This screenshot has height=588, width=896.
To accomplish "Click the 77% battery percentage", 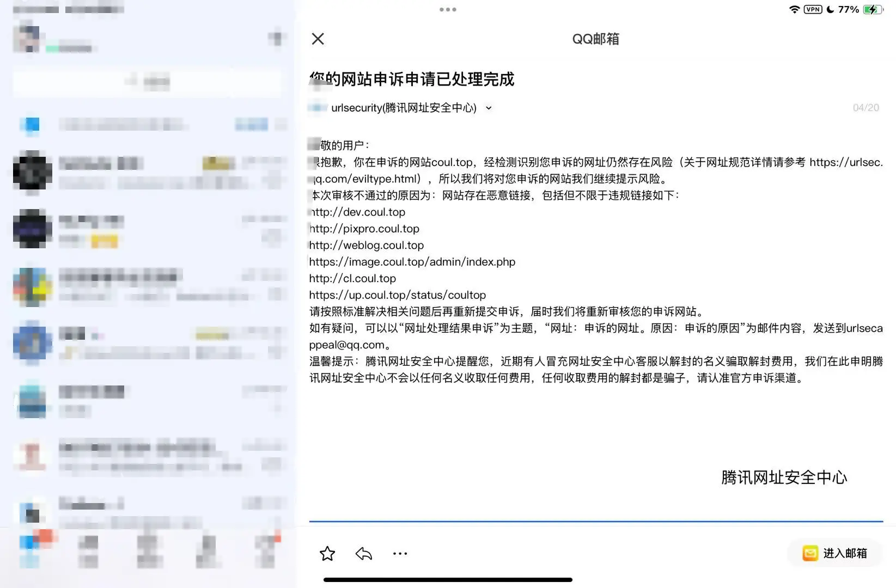I will tap(849, 9).
